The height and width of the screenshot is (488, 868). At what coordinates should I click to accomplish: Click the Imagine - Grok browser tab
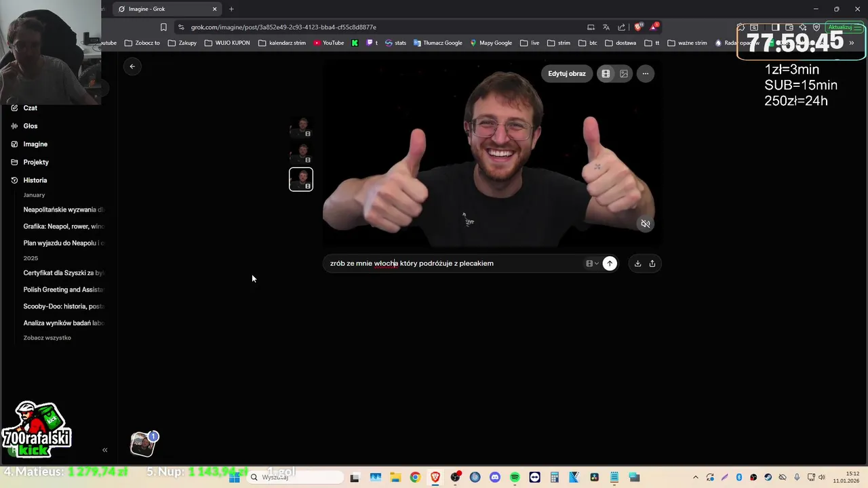(x=166, y=9)
